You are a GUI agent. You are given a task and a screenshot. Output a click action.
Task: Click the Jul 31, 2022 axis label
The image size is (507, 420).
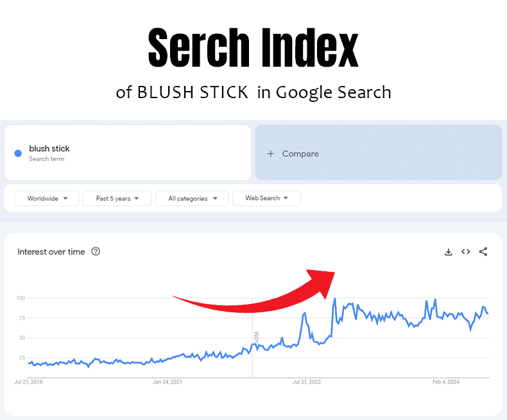pyautogui.click(x=306, y=382)
